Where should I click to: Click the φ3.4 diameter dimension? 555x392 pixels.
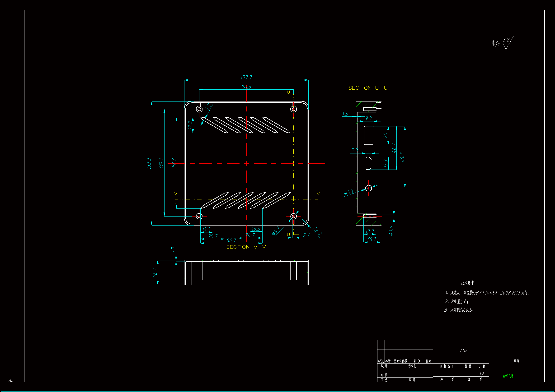391,231
